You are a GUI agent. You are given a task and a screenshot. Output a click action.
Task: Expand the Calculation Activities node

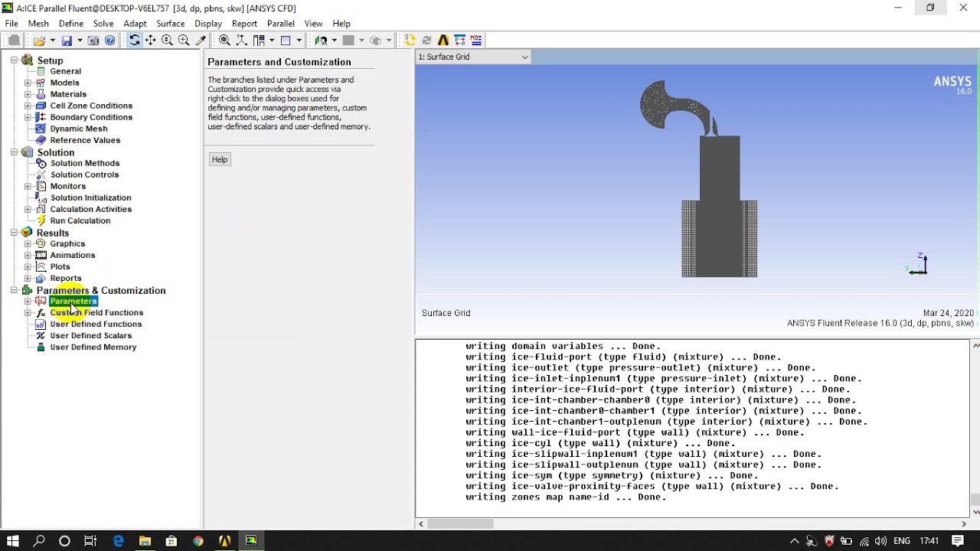(28, 209)
